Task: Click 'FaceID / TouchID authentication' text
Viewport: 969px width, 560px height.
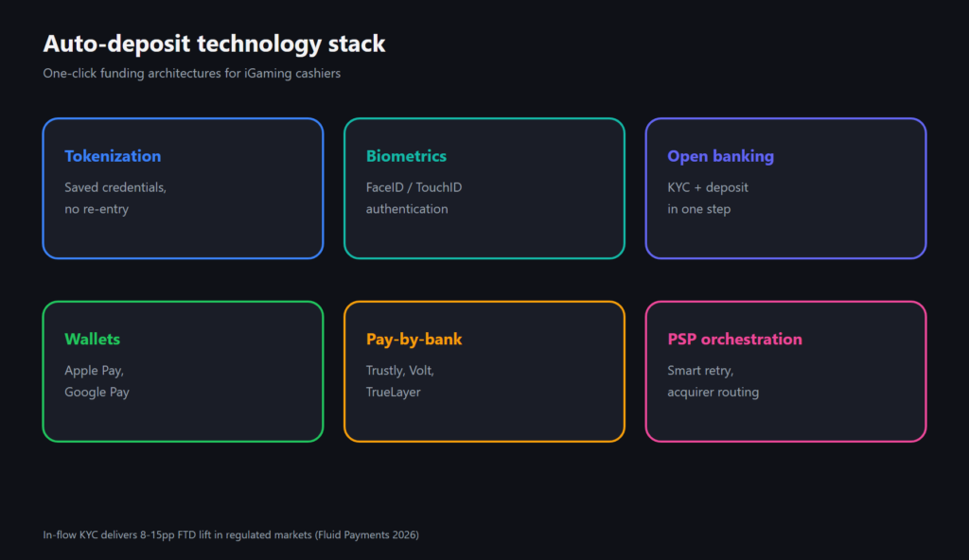Action: tap(414, 198)
